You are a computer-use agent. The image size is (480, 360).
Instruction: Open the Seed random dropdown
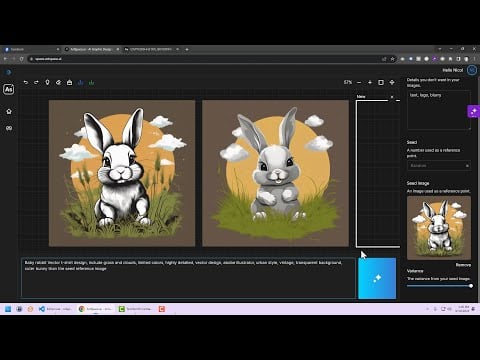(x=439, y=165)
